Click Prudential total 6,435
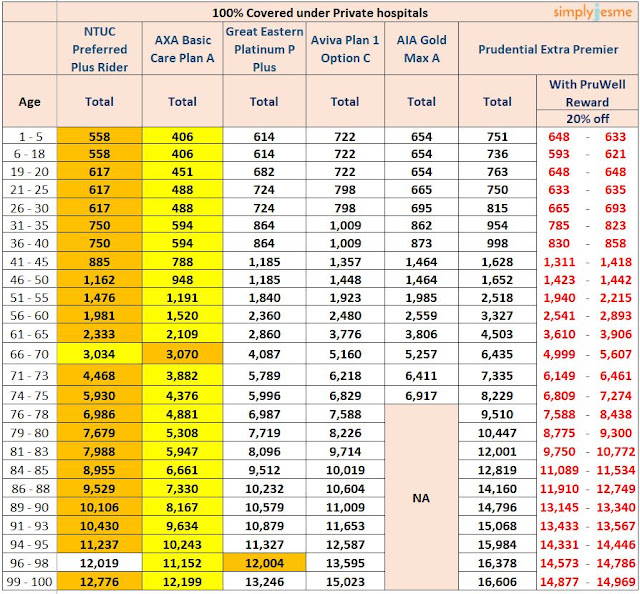The image size is (640, 594). (x=497, y=354)
